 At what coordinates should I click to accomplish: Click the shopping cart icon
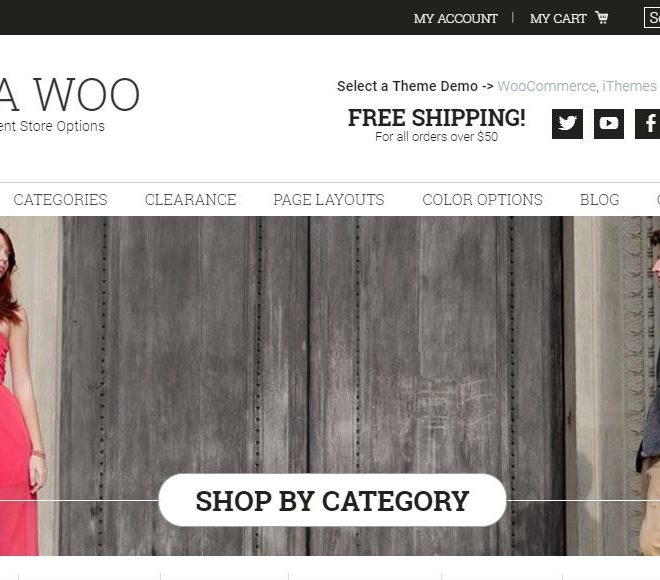[601, 18]
